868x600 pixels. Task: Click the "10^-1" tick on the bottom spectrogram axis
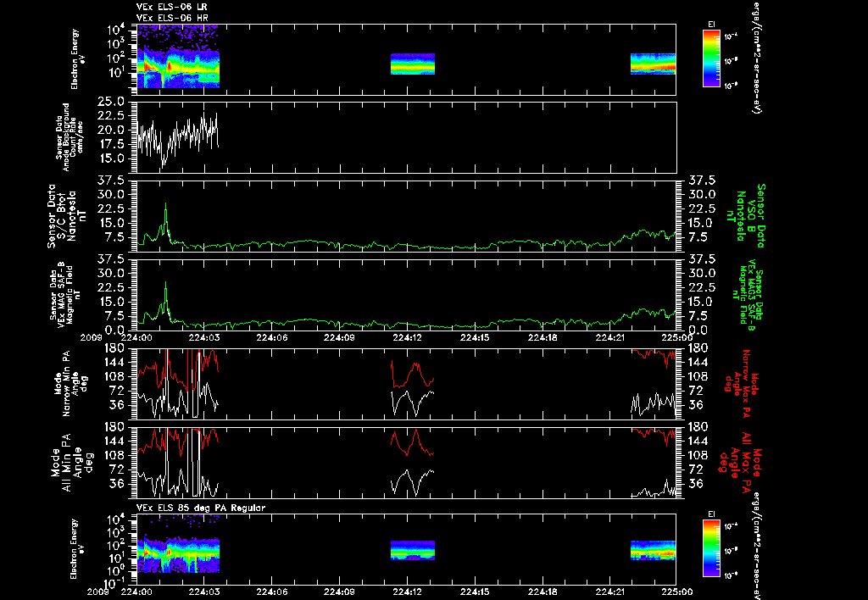pyautogui.click(x=114, y=583)
